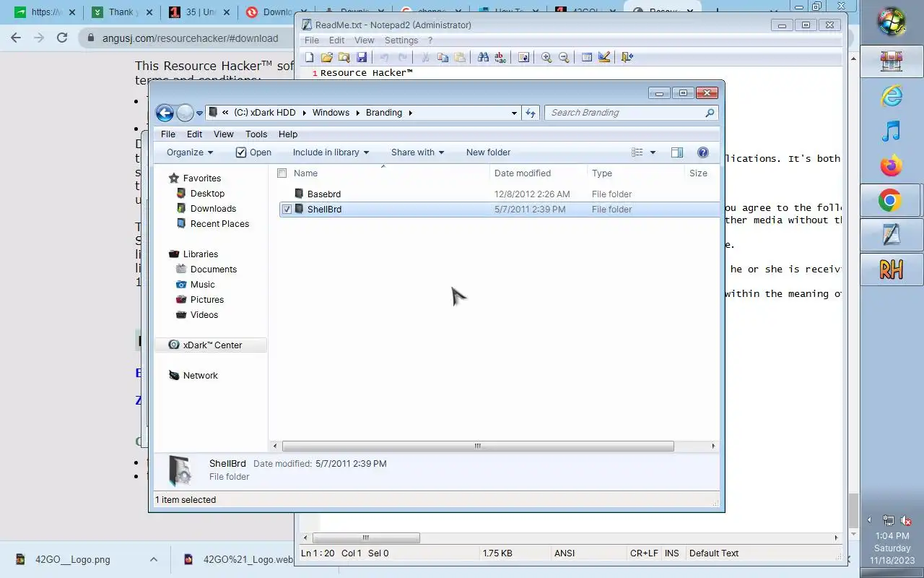
Task: Open the File menu in Explorer
Action: coord(168,134)
